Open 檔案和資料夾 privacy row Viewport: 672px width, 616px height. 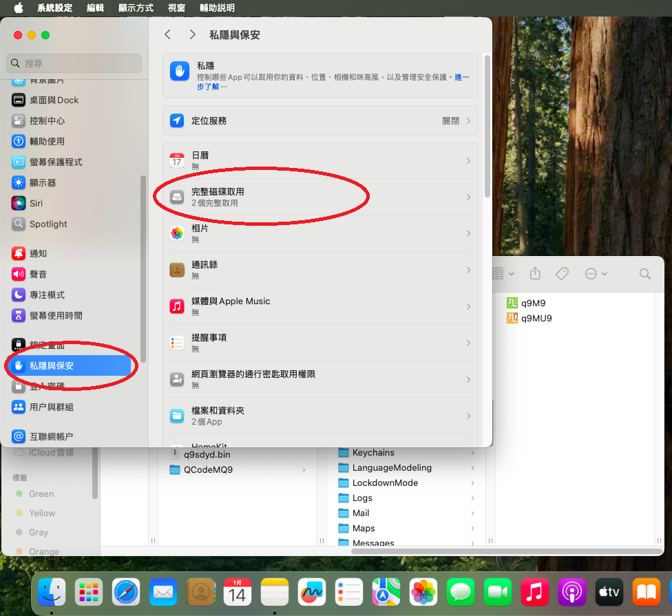[320, 416]
